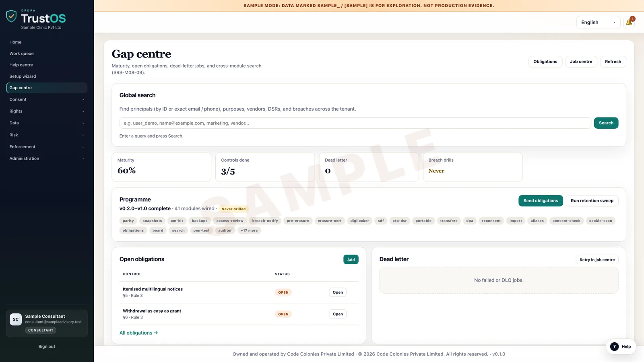This screenshot has height=362, width=644.
Task: Click the Obligations button
Action: [x=545, y=62]
